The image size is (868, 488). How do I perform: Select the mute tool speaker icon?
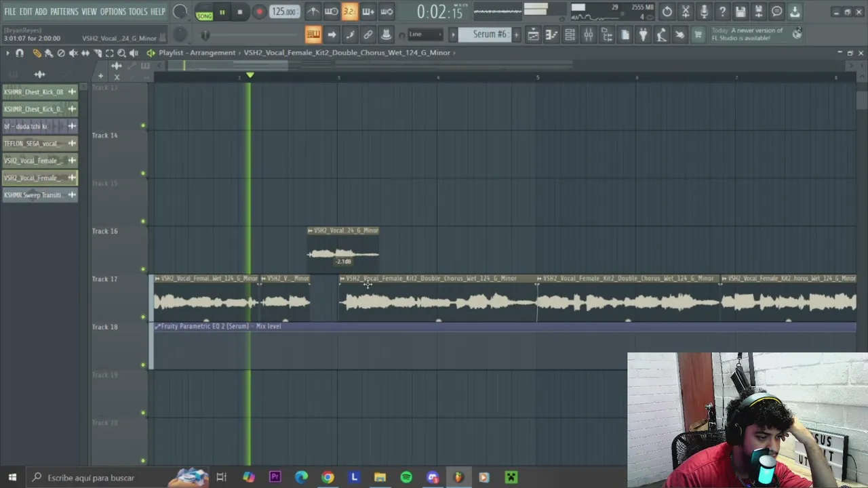(x=73, y=53)
